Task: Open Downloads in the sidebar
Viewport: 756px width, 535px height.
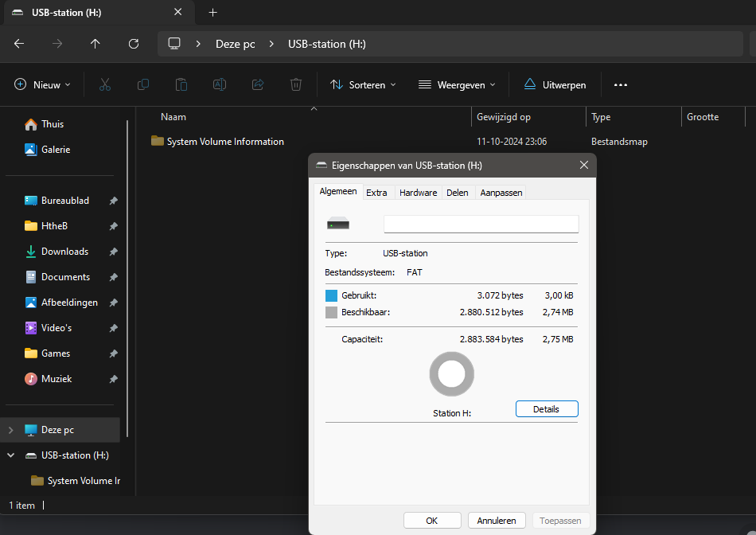Action: click(57, 252)
